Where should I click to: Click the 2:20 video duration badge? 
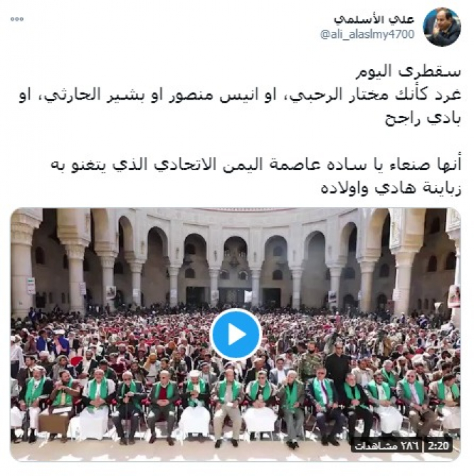(x=438, y=446)
